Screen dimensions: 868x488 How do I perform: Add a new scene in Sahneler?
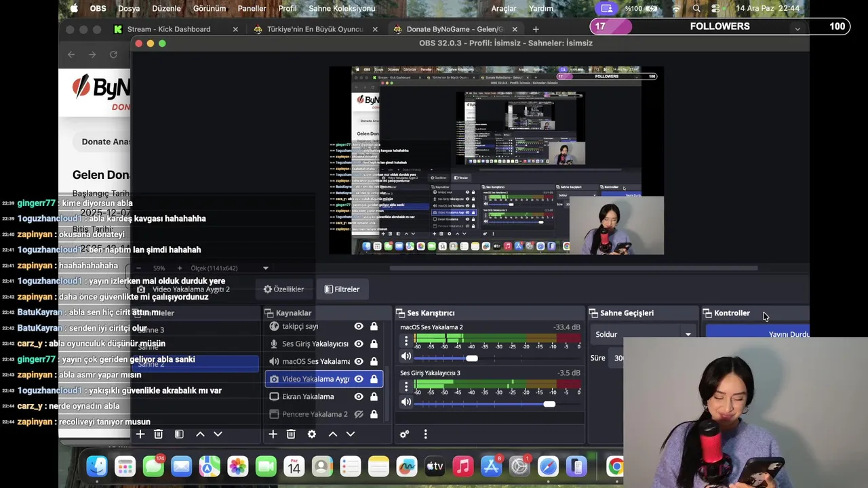[140, 434]
